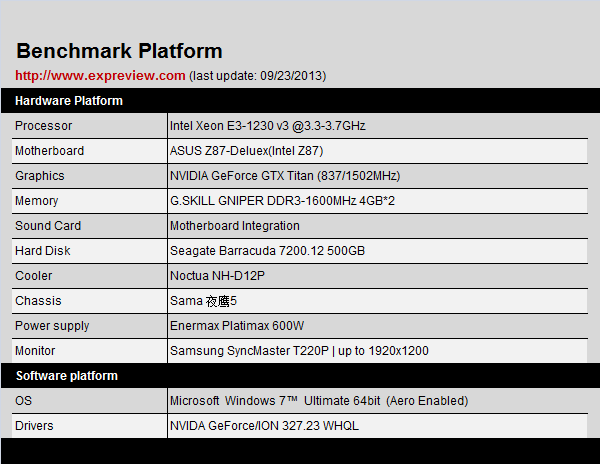Select the Sama 夜鹰5 chassis value
The image size is (600, 464).
[x=204, y=301]
